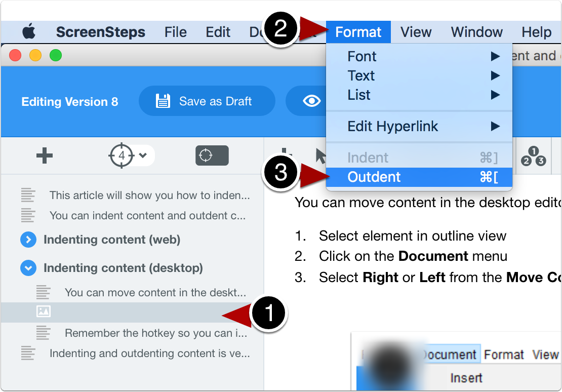This screenshot has height=392, width=562.
Task: Select the Indenting content (desktop) heading
Action: point(124,268)
